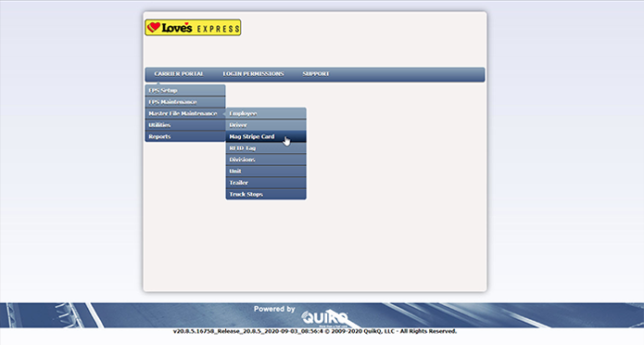The width and height of the screenshot is (644, 345).
Task: Open the Utilities menu entry
Action: [x=185, y=125]
